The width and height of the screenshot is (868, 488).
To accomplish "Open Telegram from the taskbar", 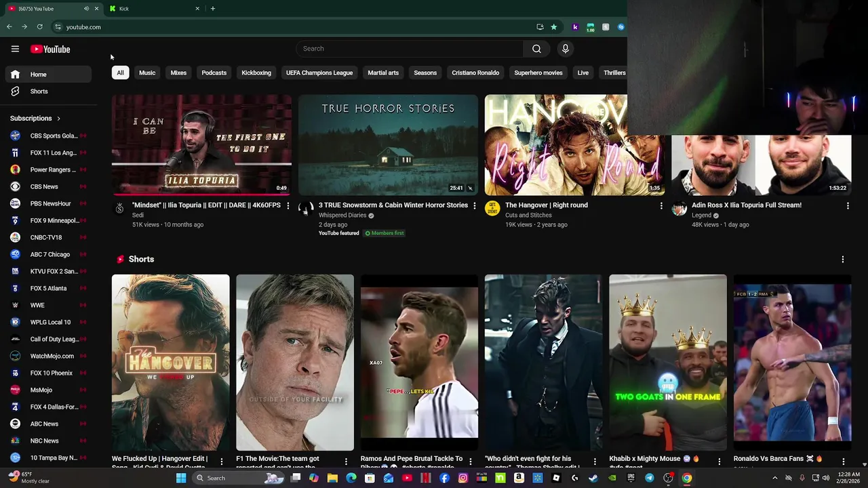I will [x=649, y=478].
